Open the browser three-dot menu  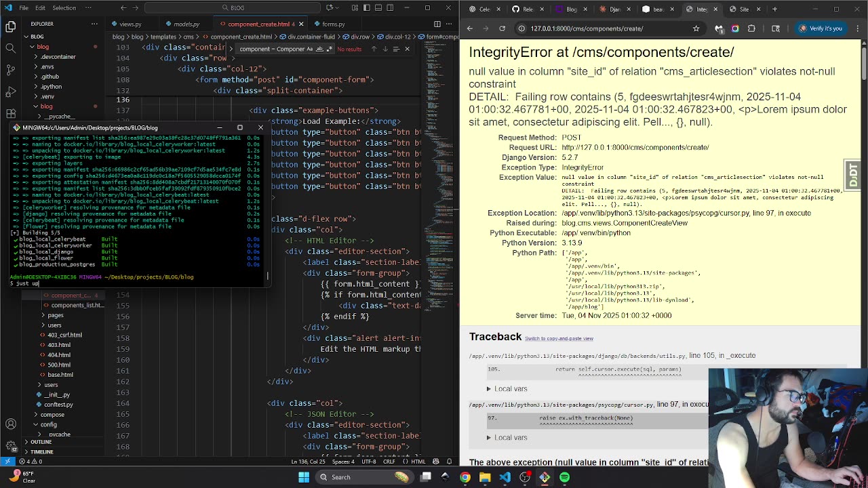click(858, 28)
